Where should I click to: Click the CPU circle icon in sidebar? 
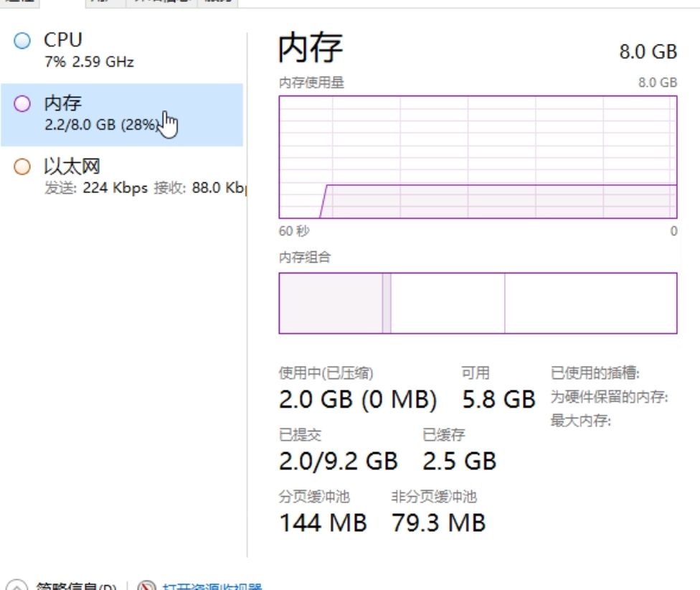coord(23,41)
